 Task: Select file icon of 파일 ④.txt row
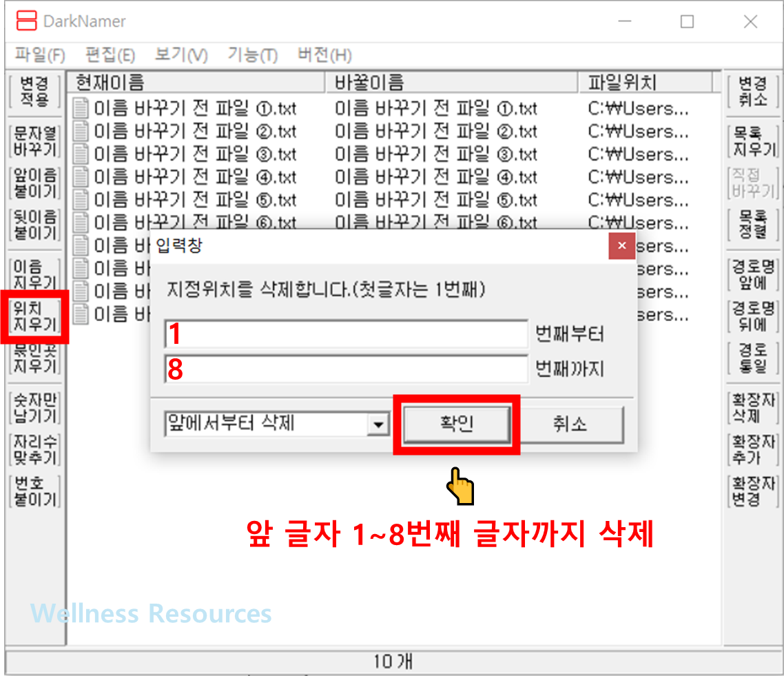click(x=81, y=177)
